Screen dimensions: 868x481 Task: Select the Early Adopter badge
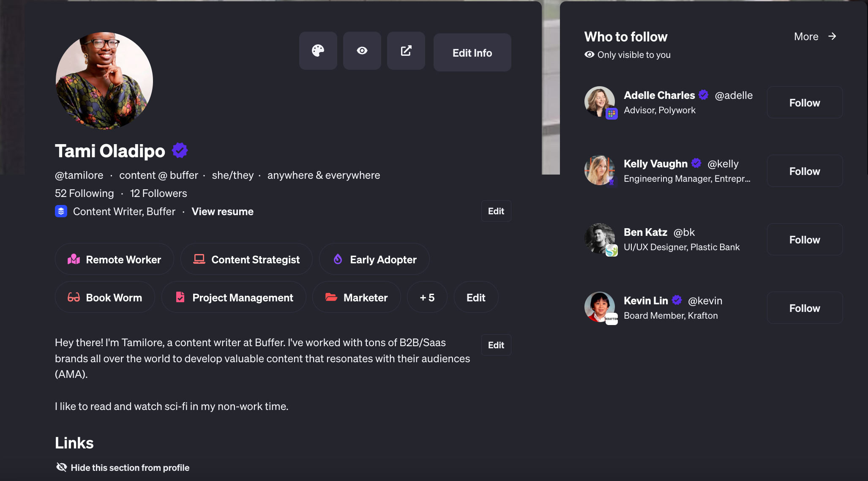tap(374, 259)
